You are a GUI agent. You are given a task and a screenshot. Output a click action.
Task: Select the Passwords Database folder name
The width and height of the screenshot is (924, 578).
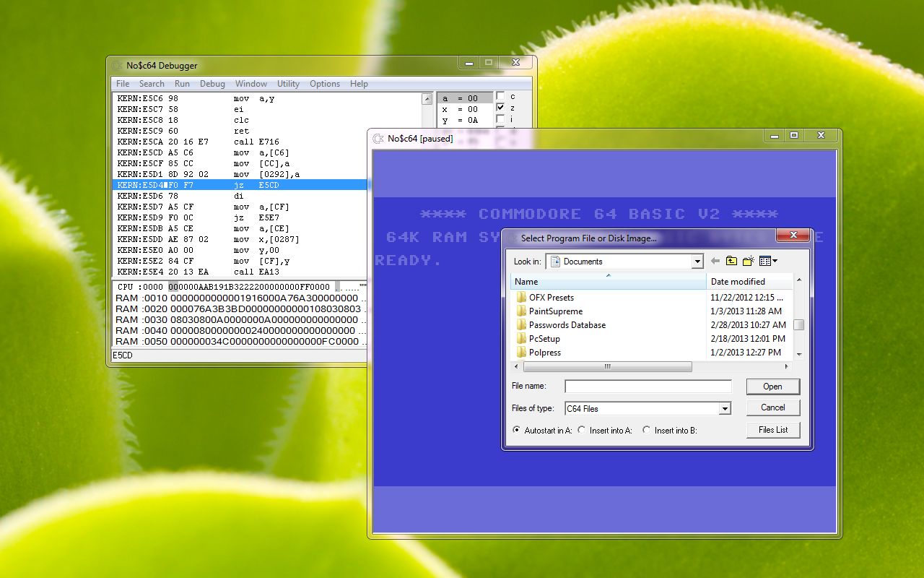tap(567, 325)
